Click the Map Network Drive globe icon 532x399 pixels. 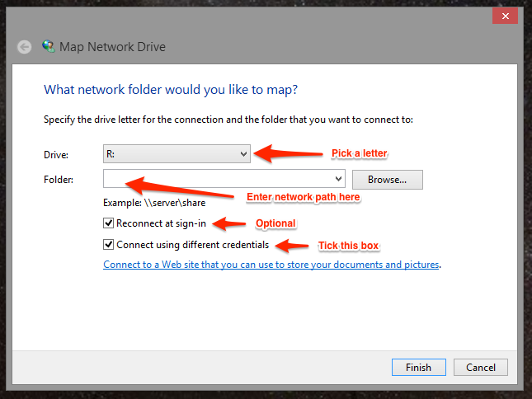coord(48,47)
